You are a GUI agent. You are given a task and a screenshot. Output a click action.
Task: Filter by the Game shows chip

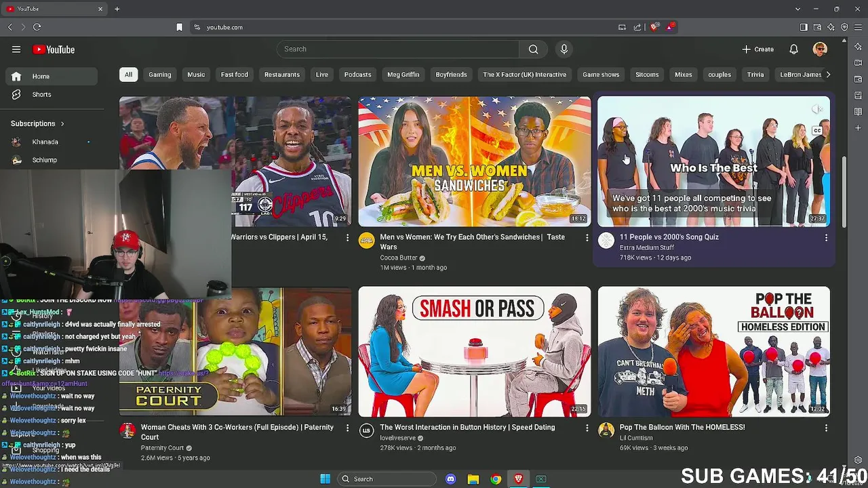(x=601, y=75)
